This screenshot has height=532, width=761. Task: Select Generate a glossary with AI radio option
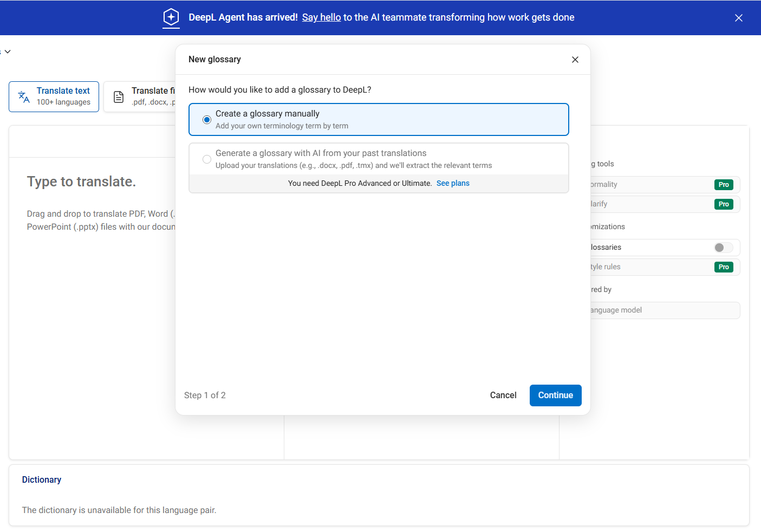pos(207,159)
